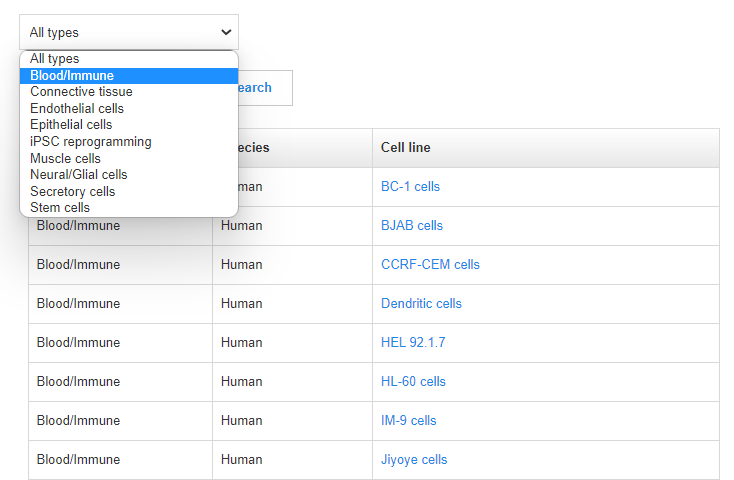Open the All types dropdown
The image size is (734, 480).
pyautogui.click(x=129, y=32)
